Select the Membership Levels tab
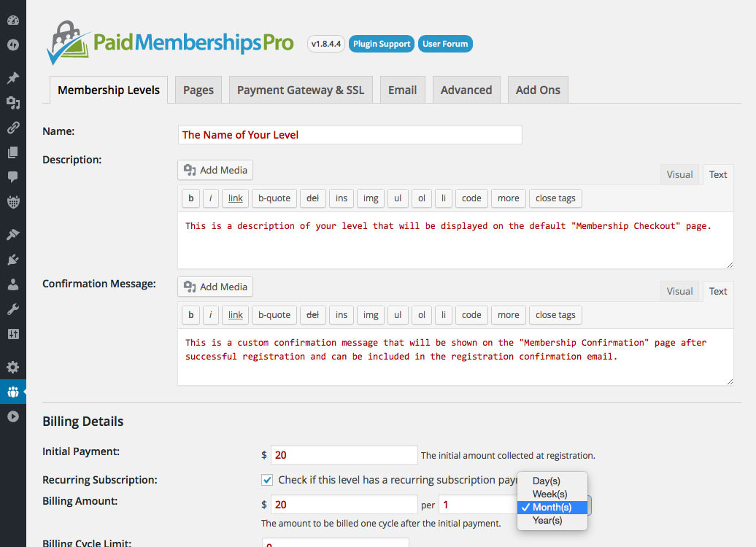Viewport: 756px width, 547px height. coord(109,90)
